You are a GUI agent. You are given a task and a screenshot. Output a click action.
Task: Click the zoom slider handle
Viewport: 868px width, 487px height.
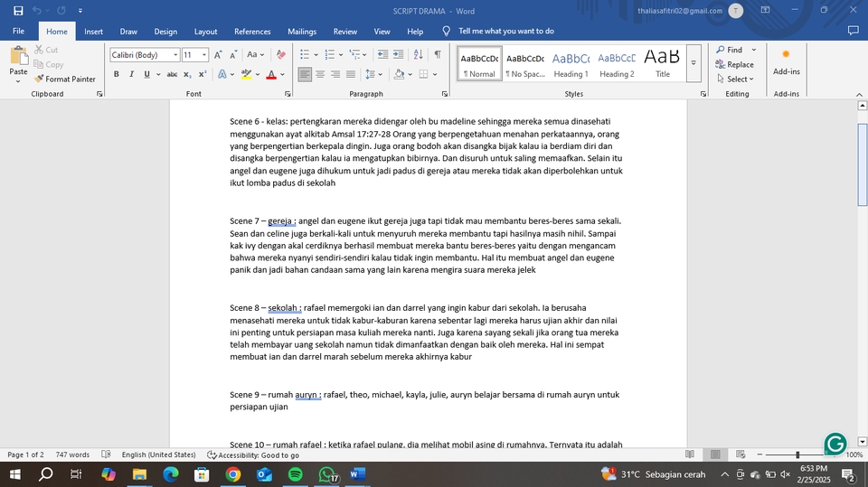click(797, 454)
